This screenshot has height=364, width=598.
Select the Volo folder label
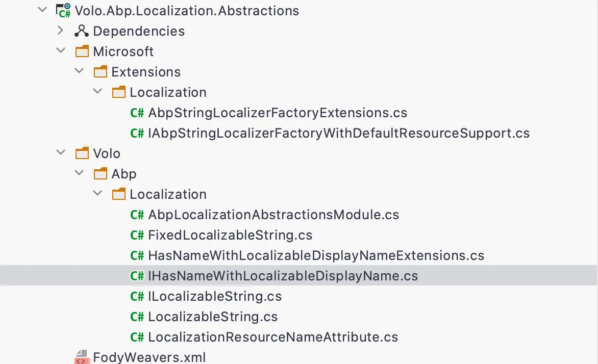(x=107, y=153)
